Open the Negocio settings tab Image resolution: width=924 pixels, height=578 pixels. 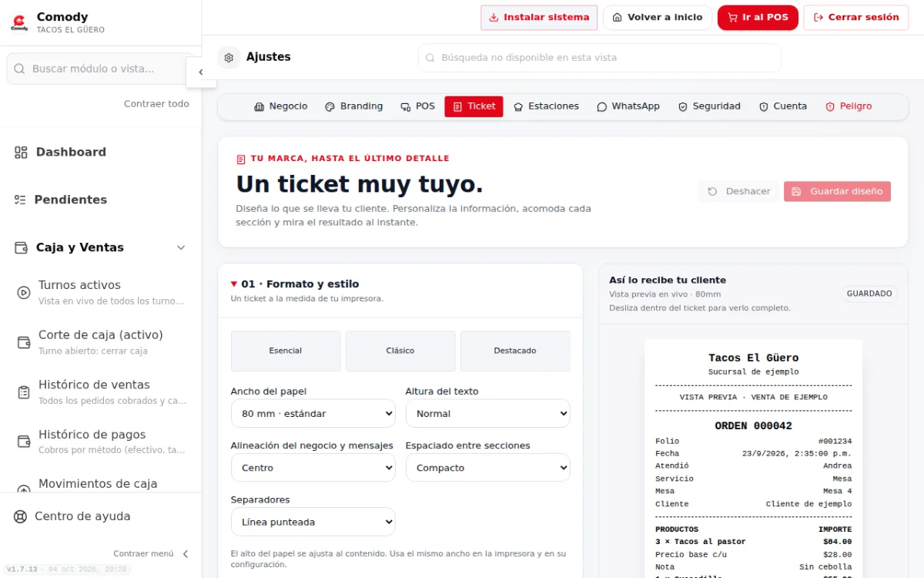(x=281, y=106)
